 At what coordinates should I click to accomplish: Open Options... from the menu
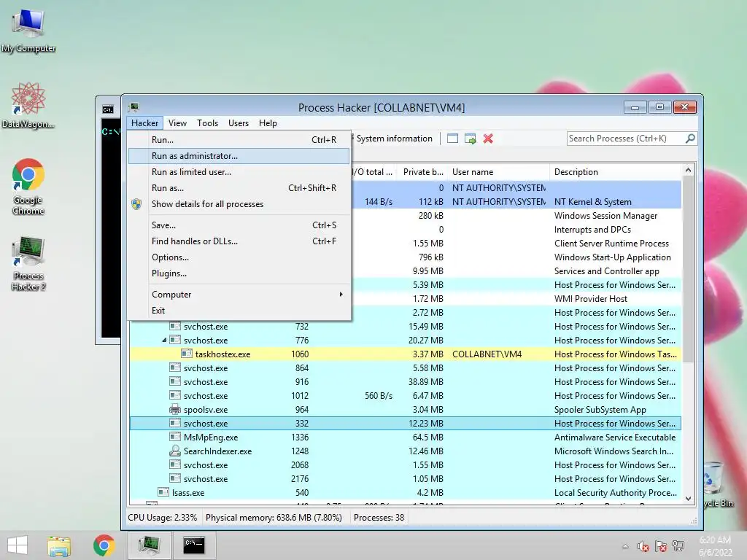[239, 257]
